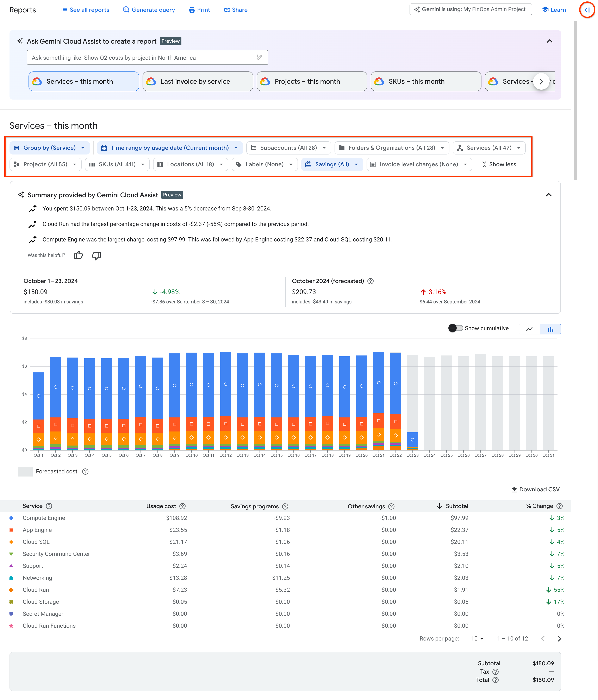
Task: Toggle the Show cumulative switch
Action: (x=455, y=328)
